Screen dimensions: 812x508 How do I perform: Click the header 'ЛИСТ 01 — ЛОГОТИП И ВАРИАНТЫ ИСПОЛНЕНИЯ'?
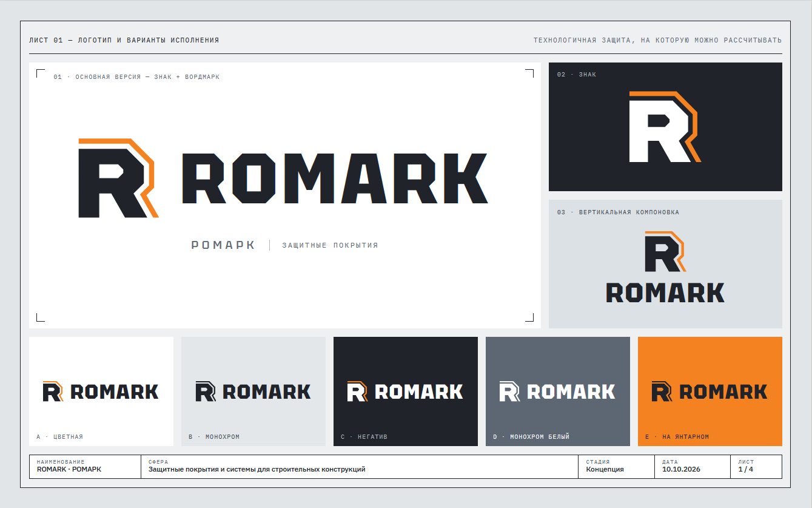124,40
